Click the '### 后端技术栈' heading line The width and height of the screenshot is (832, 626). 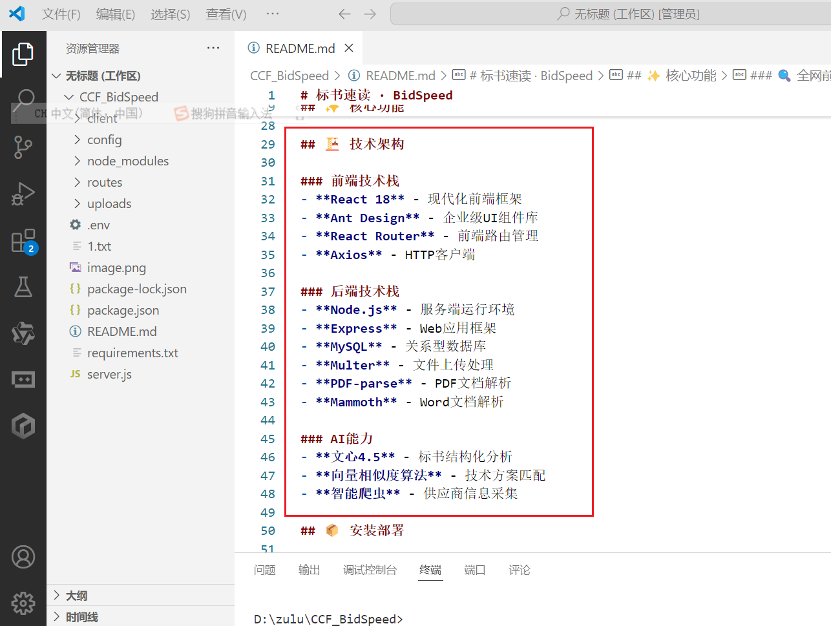pos(350,291)
